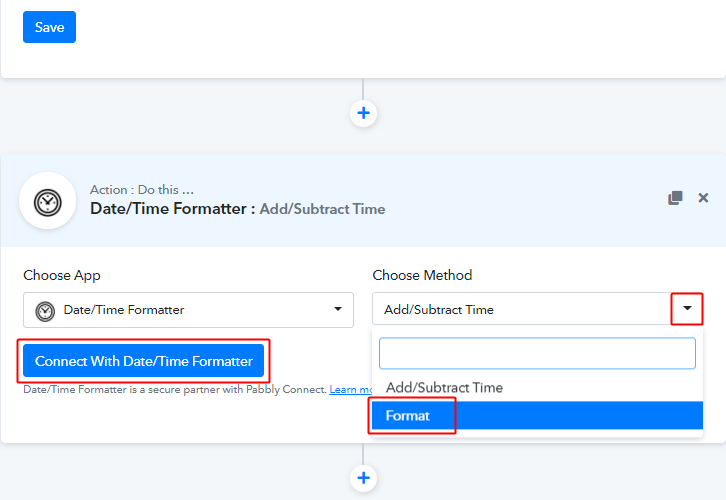The height and width of the screenshot is (500, 726).
Task: Open the Choose App dropdown
Action: [x=188, y=309]
